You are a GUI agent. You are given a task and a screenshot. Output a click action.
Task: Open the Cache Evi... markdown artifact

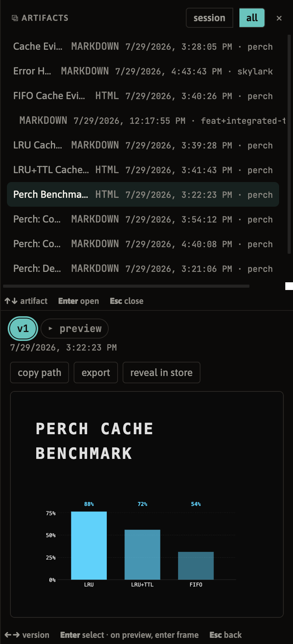point(143,47)
